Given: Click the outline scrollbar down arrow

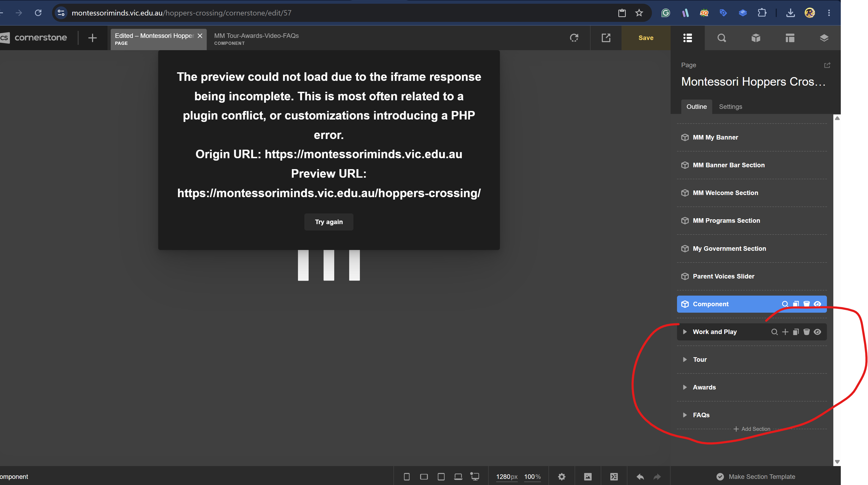Looking at the screenshot, I should pos(837,462).
